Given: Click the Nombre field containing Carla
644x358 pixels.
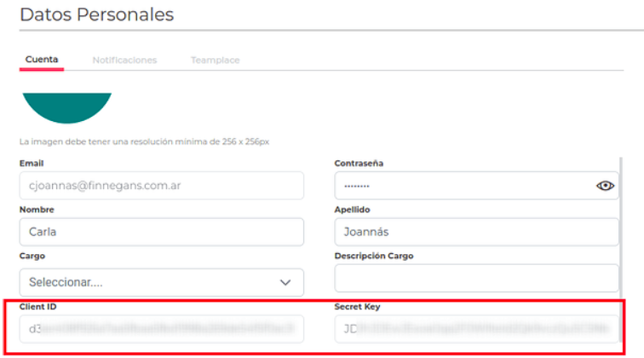Looking at the screenshot, I should (161, 232).
